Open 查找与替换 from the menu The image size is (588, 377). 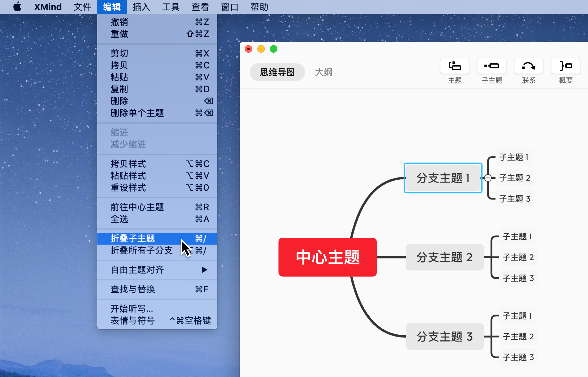157,289
